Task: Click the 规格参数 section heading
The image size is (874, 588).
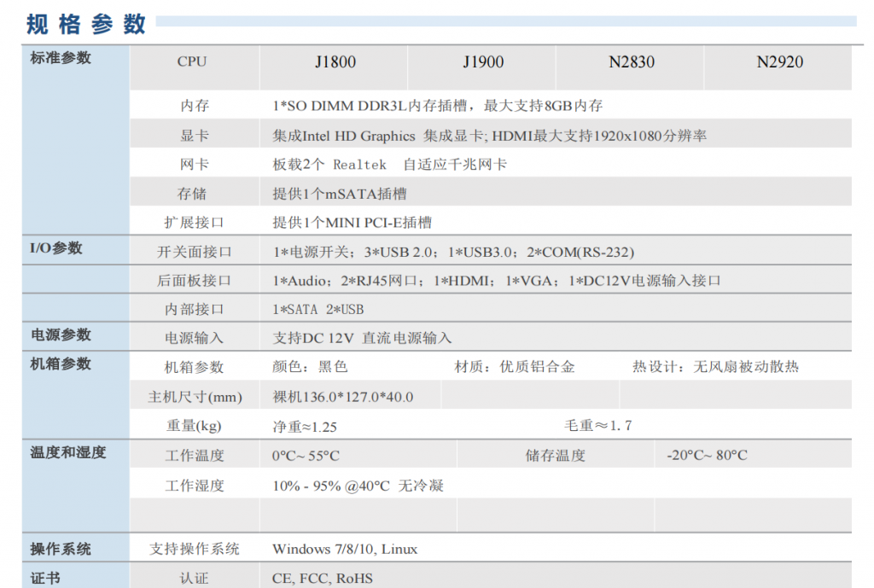Action: [x=86, y=24]
